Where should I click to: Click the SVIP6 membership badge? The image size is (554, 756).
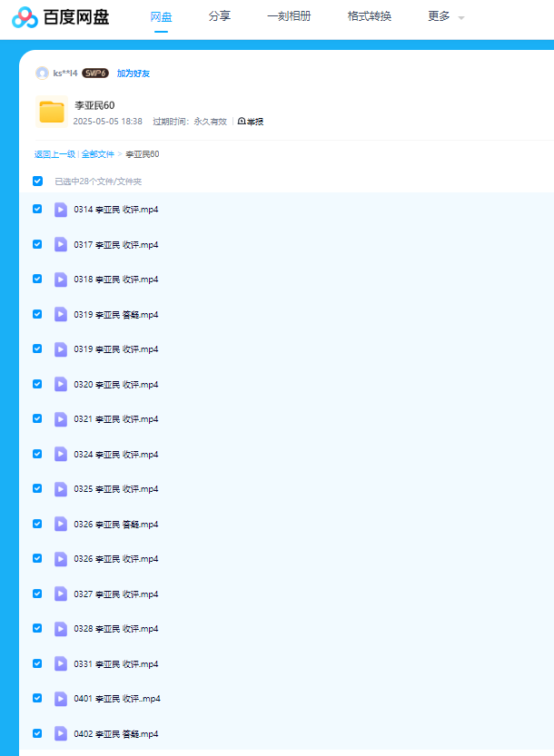coord(95,73)
